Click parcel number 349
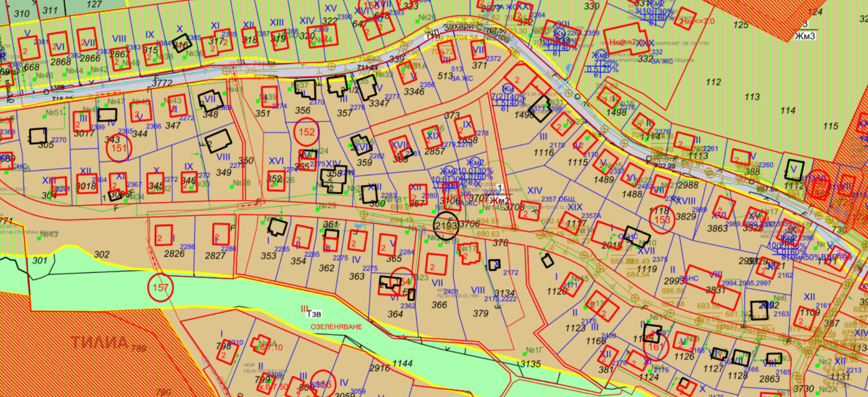868x397 pixels. 224,172
